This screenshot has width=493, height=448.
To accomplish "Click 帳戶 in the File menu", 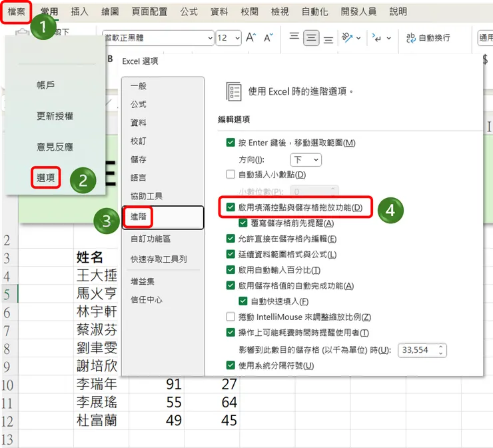I will pyautogui.click(x=46, y=85).
